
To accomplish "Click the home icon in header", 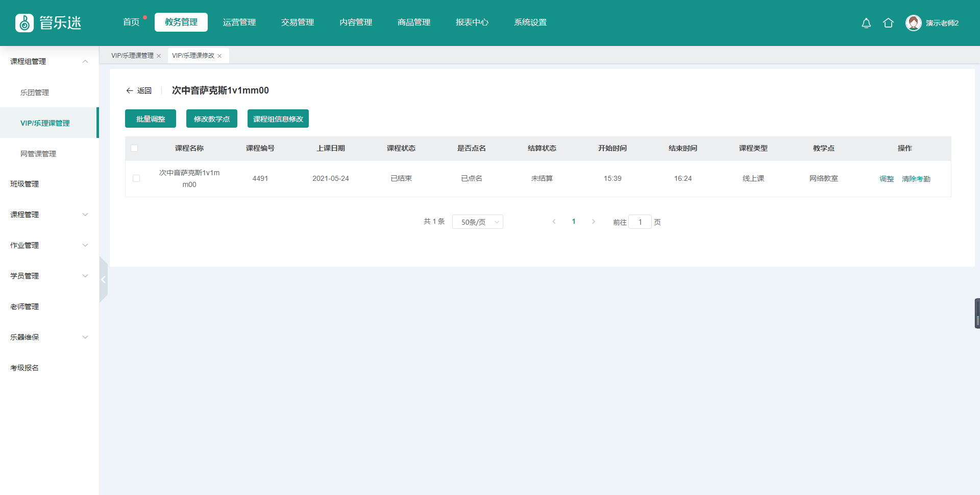I will coord(888,23).
